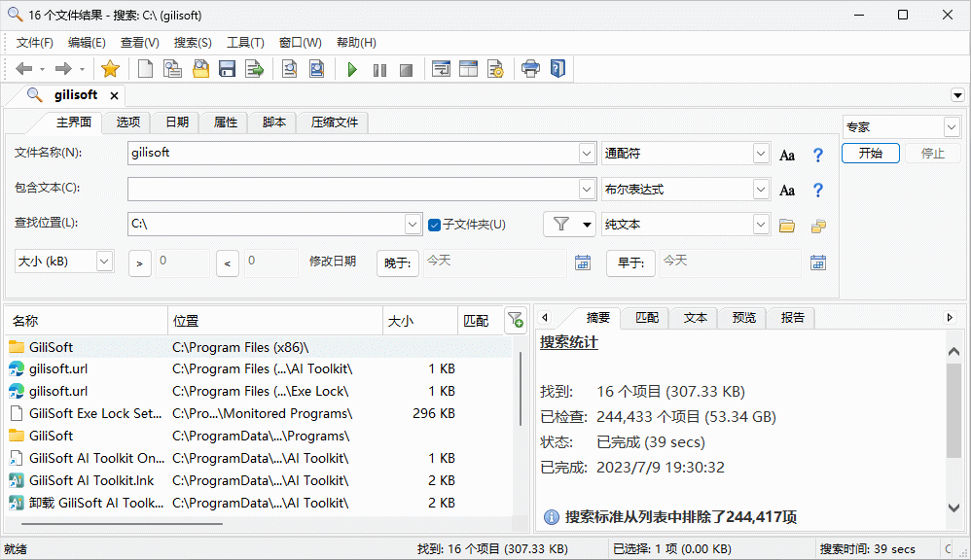Open the Tools menu

(x=245, y=43)
